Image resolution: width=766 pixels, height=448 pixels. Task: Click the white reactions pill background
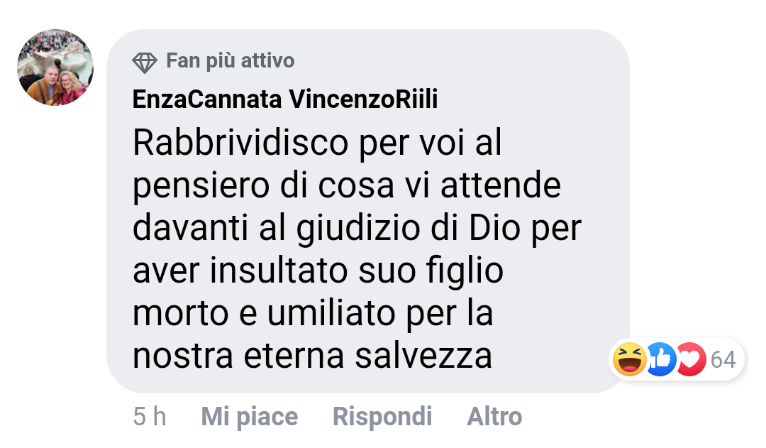click(677, 360)
